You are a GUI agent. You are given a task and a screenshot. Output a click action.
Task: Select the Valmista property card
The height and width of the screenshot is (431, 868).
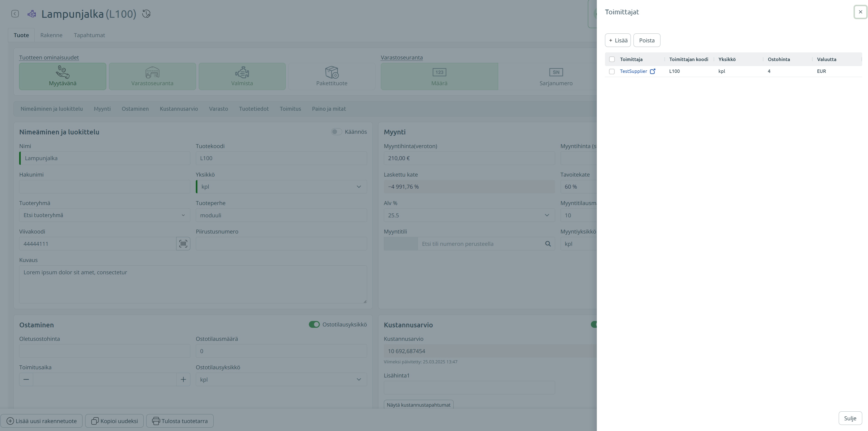pos(242,77)
